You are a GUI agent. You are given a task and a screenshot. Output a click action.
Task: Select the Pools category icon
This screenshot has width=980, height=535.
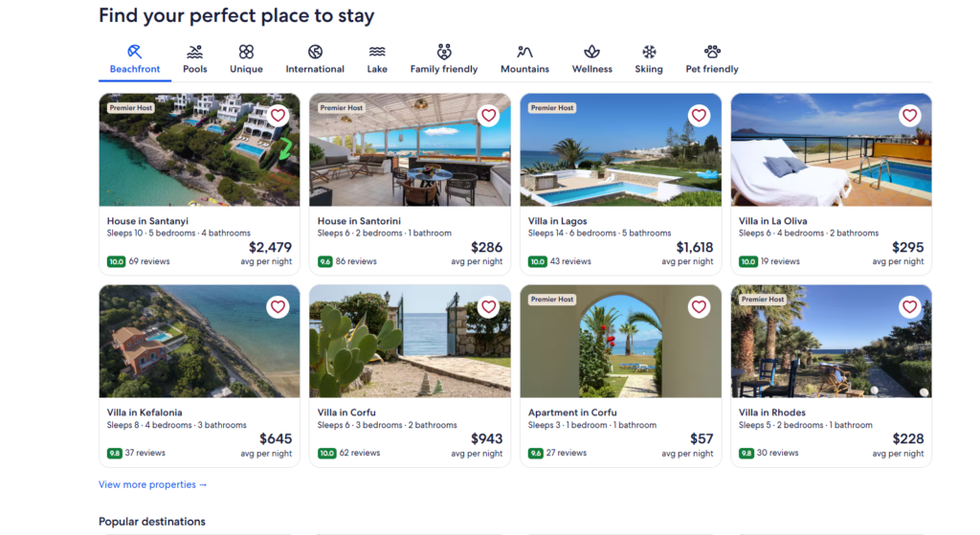[x=195, y=53]
